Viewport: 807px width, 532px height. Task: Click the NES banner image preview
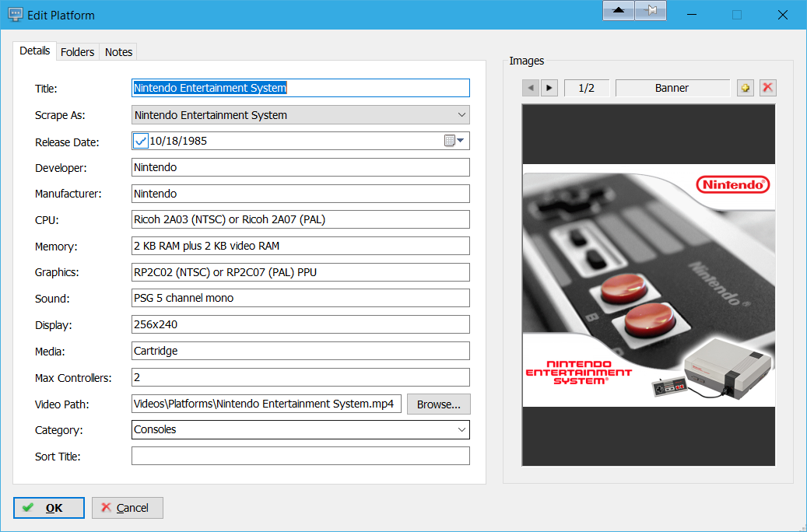pos(648,285)
